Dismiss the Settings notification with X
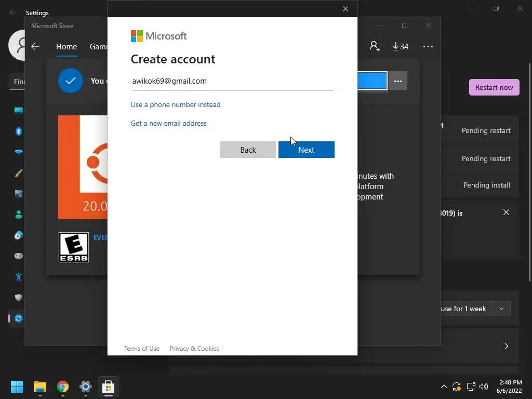This screenshot has height=399, width=532. tap(506, 212)
